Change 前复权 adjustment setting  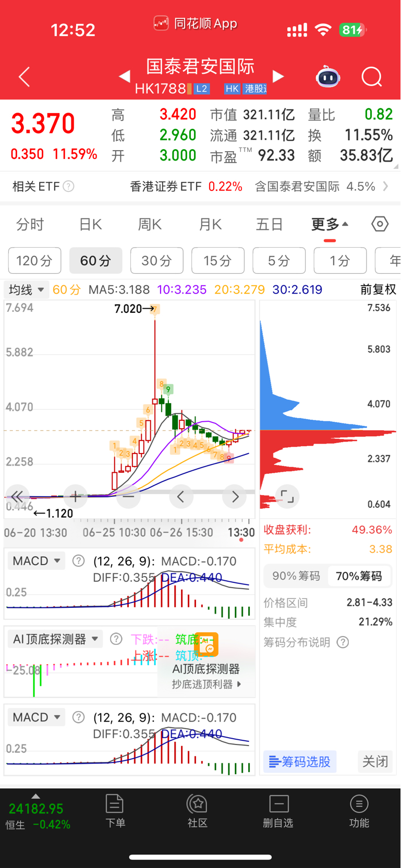(x=379, y=289)
